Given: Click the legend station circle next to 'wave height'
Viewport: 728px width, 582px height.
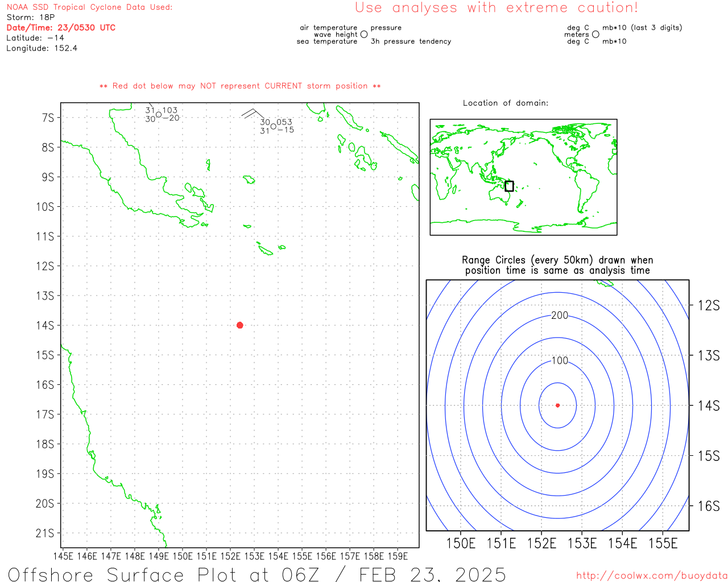Looking at the screenshot, I should pyautogui.click(x=364, y=35).
